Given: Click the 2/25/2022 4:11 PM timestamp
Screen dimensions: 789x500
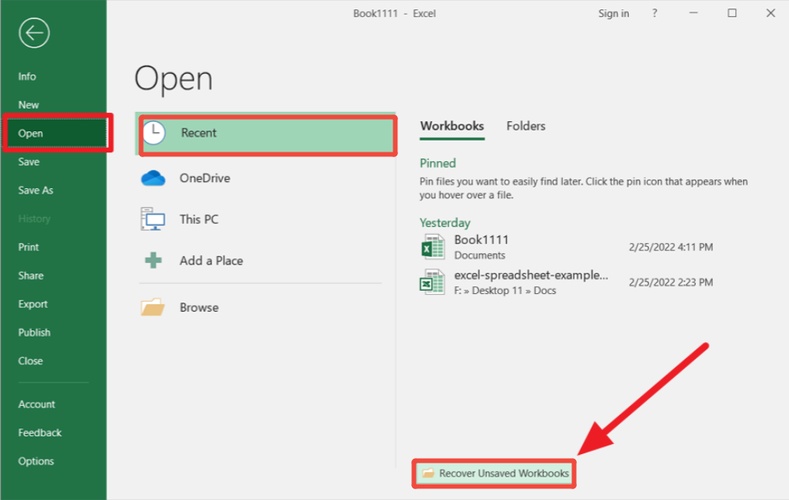Looking at the screenshot, I should (671, 247).
